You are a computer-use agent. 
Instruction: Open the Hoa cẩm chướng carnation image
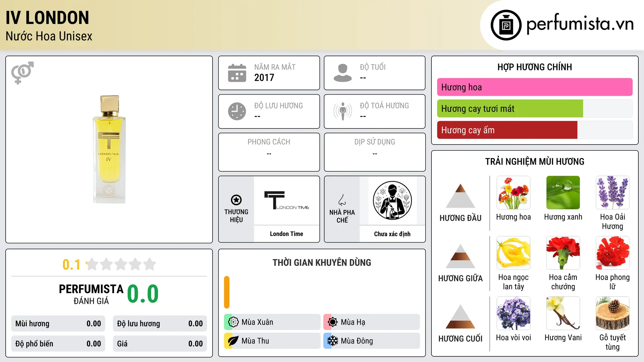tap(563, 253)
